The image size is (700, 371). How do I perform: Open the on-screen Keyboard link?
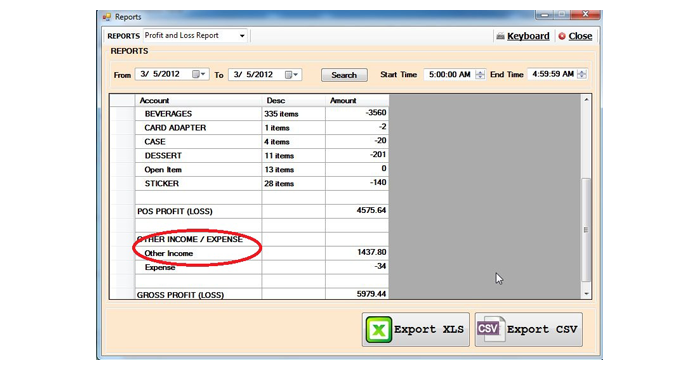528,36
